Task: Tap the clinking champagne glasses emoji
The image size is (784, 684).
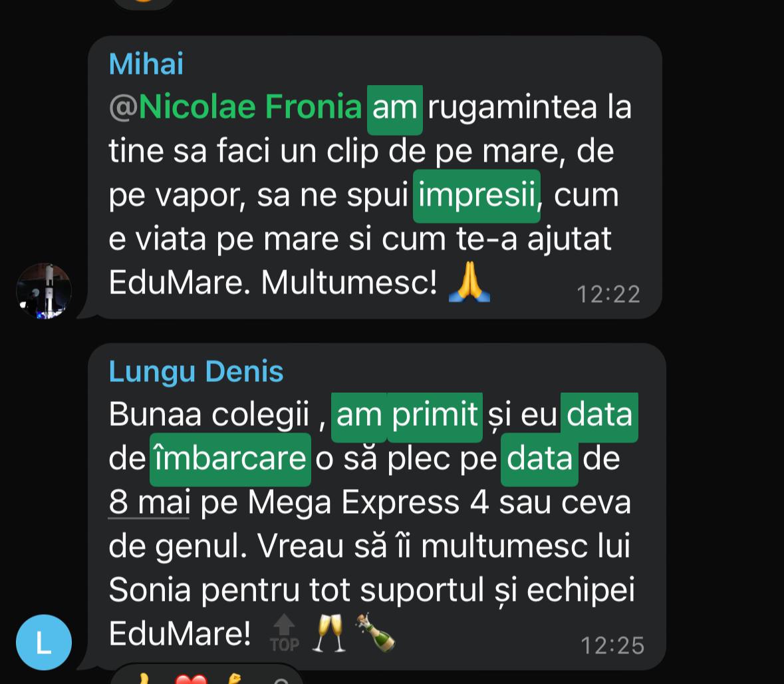Action: point(328,633)
